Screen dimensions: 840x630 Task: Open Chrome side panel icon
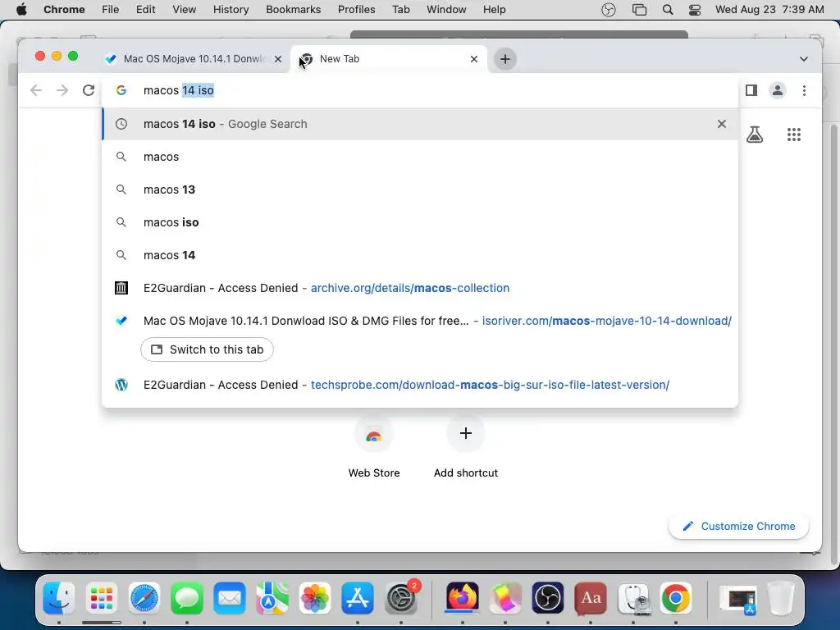click(x=751, y=90)
